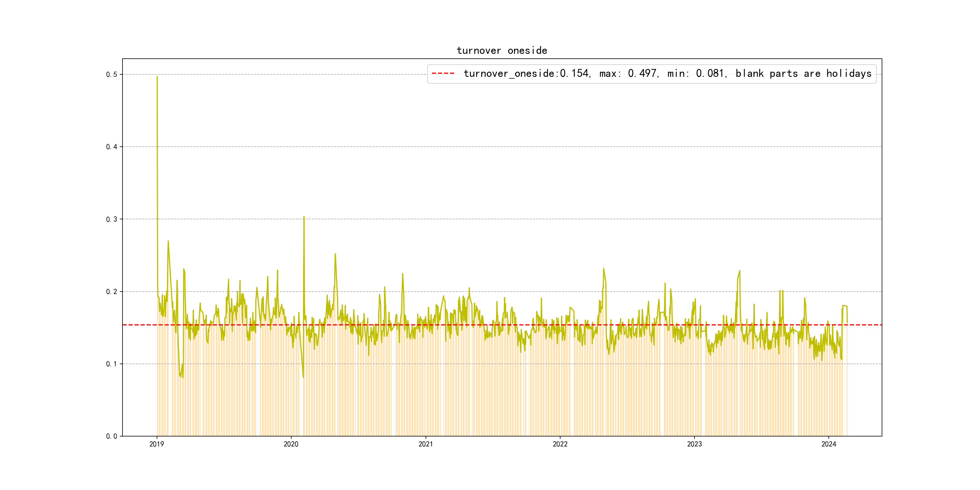This screenshot has height=490, width=980.
Task: Click the legend text box
Action: 651,74
